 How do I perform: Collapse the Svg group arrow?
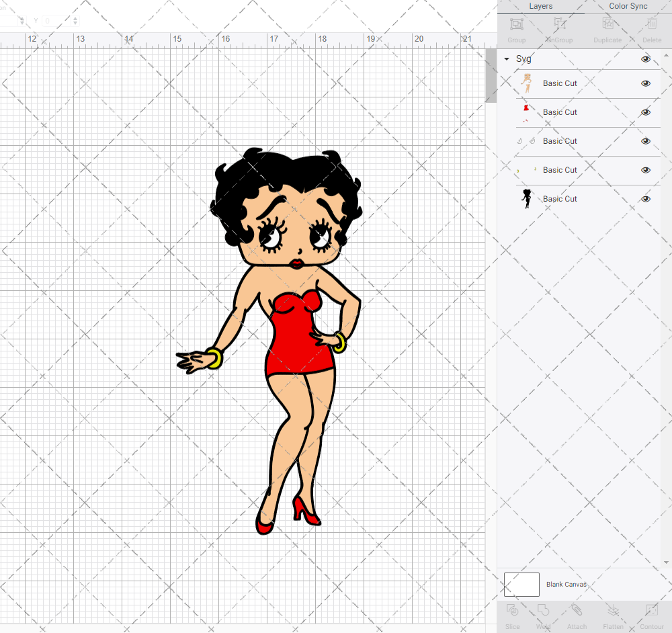pyautogui.click(x=507, y=59)
